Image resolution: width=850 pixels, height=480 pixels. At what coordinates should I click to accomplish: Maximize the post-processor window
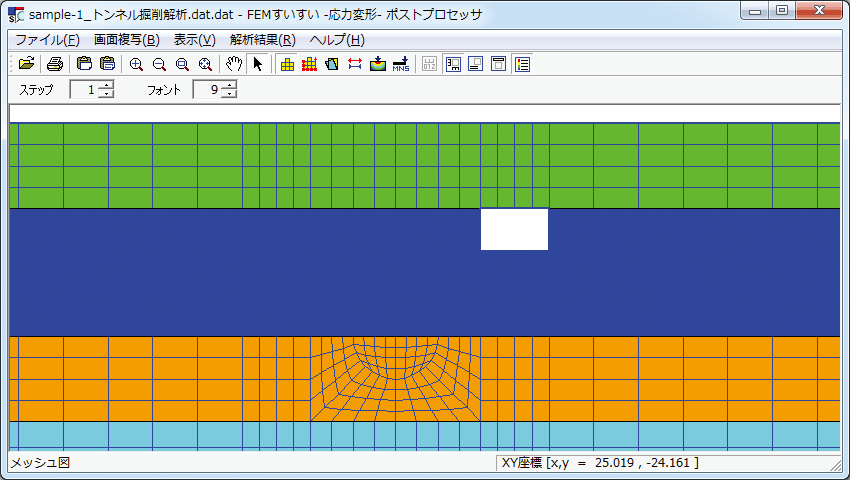point(782,10)
